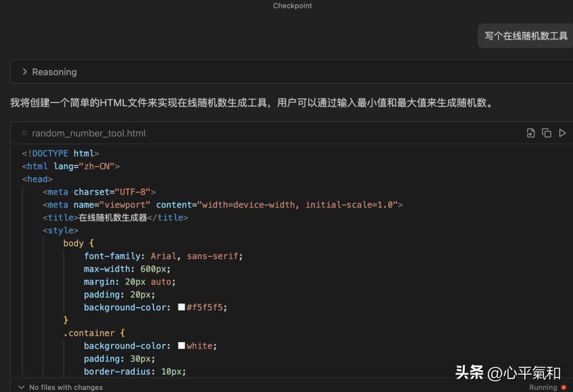Click the white background color swatch
The width and height of the screenshot is (573, 392).
[x=181, y=345]
